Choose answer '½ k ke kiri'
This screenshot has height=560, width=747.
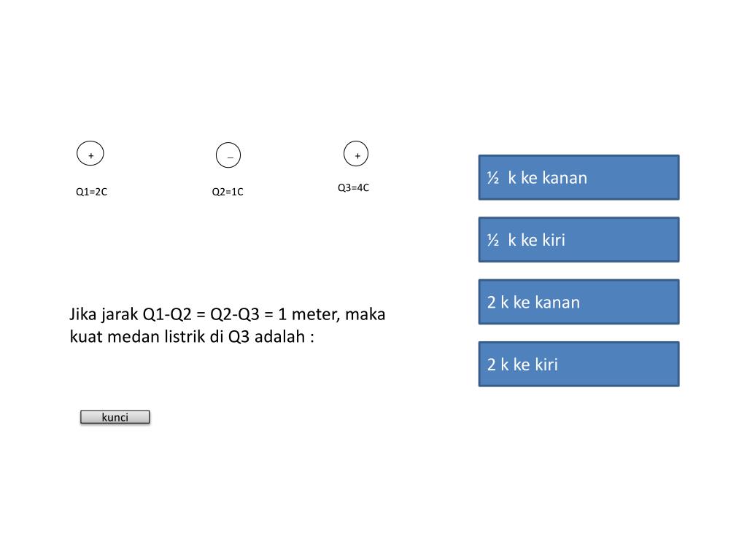click(x=578, y=239)
